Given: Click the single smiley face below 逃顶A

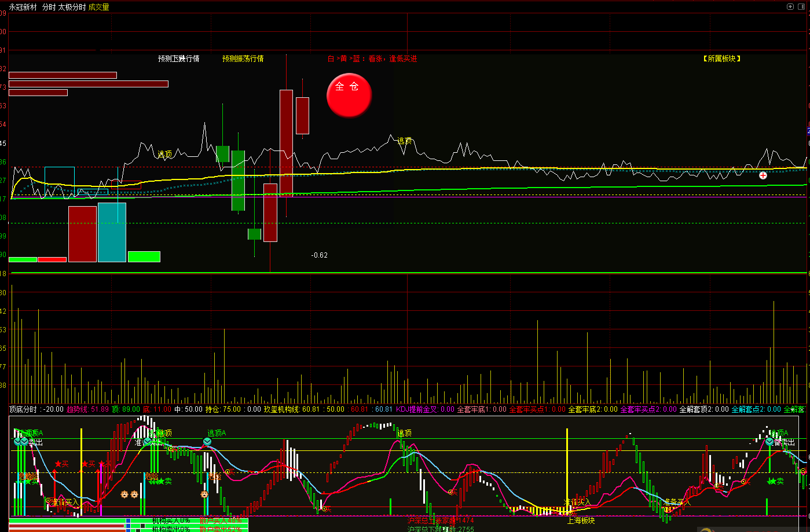Looking at the screenshot, I should pyautogui.click(x=204, y=494).
